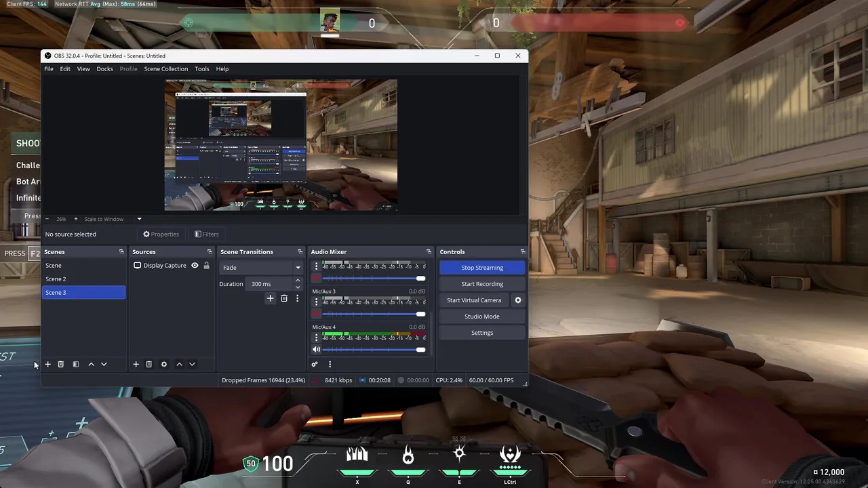Image resolution: width=868 pixels, height=488 pixels.
Task: Zoom in the preview with plus icon
Action: pyautogui.click(x=75, y=219)
